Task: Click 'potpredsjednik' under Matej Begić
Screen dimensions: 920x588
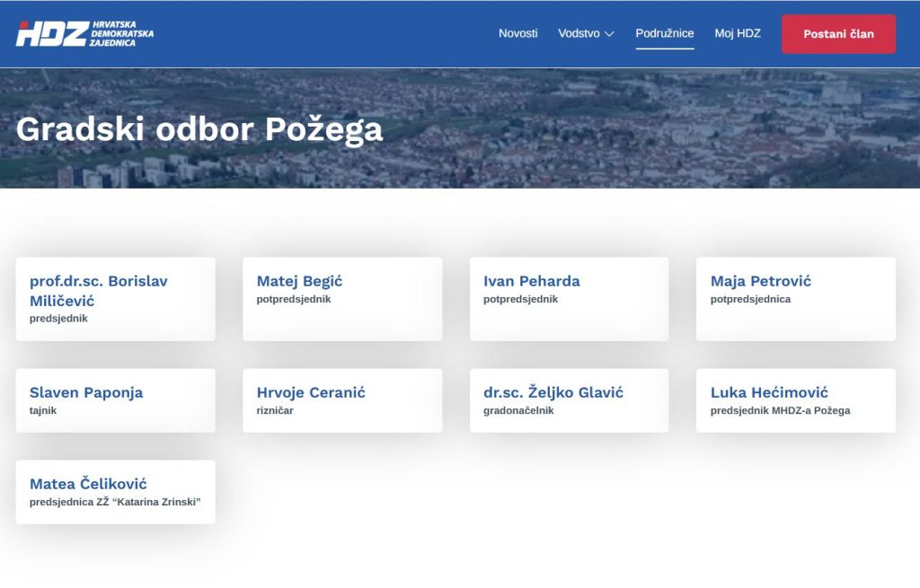Action: click(294, 299)
